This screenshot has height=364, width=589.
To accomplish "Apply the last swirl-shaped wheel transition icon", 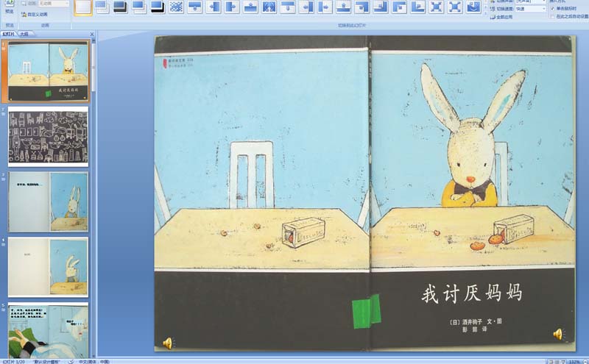I will [473, 7].
